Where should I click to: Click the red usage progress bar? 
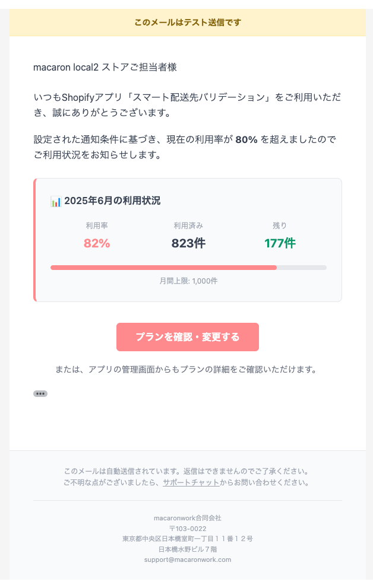click(x=163, y=268)
